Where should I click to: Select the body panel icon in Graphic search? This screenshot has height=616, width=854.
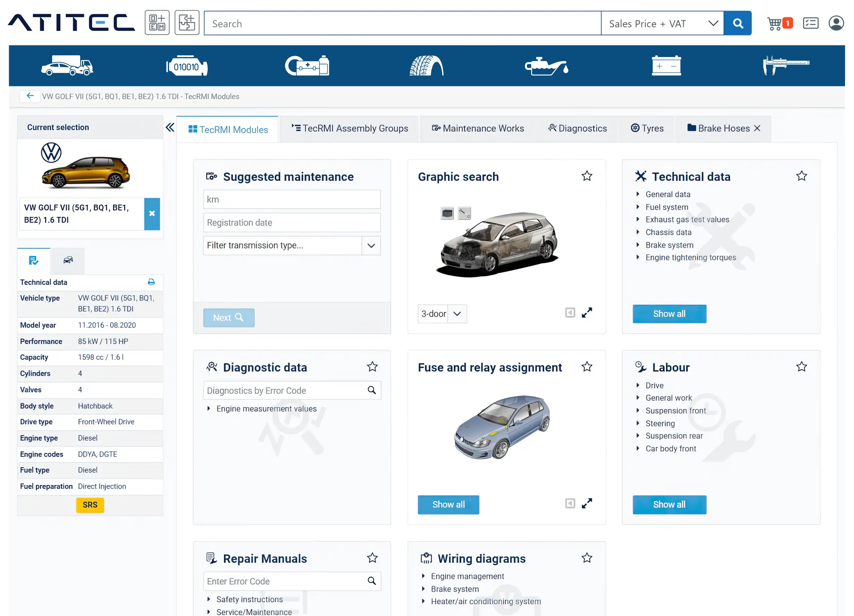point(447,213)
